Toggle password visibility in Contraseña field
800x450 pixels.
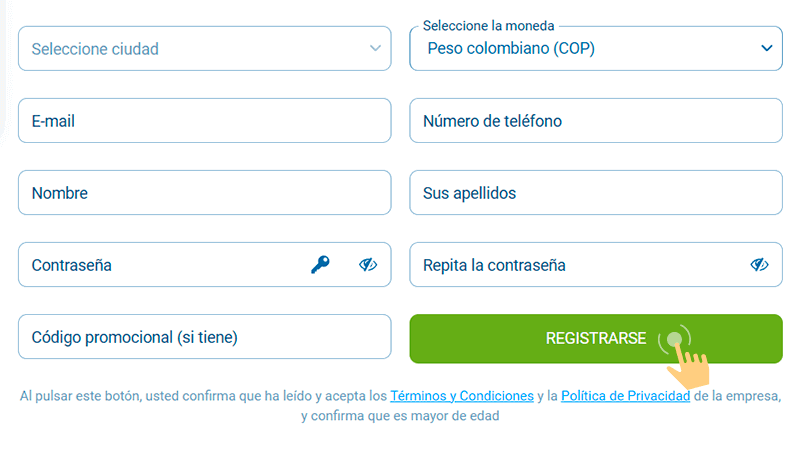pyautogui.click(x=368, y=265)
